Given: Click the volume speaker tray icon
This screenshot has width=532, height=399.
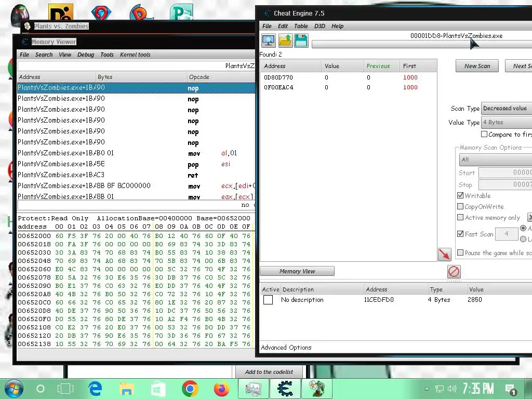Looking at the screenshot, I should point(451,389).
